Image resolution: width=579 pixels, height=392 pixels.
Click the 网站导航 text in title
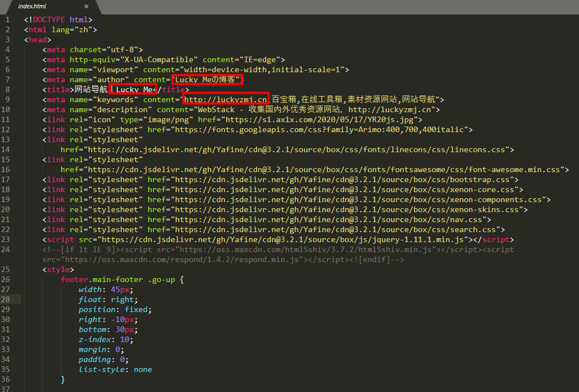click(x=91, y=89)
